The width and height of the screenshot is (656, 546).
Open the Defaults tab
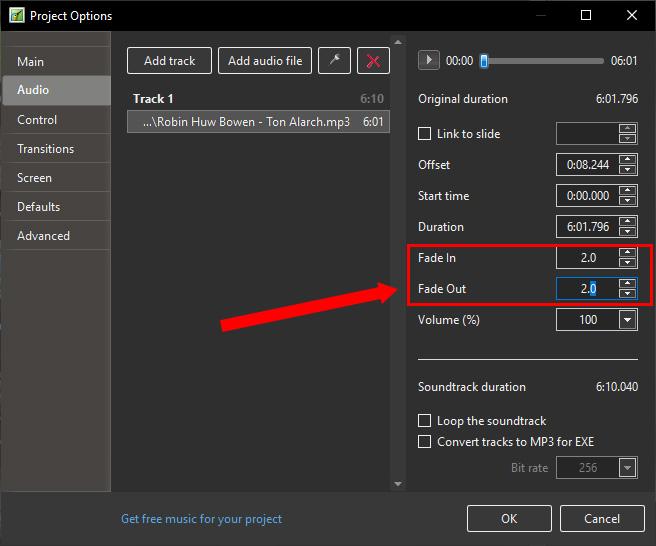tap(57, 206)
